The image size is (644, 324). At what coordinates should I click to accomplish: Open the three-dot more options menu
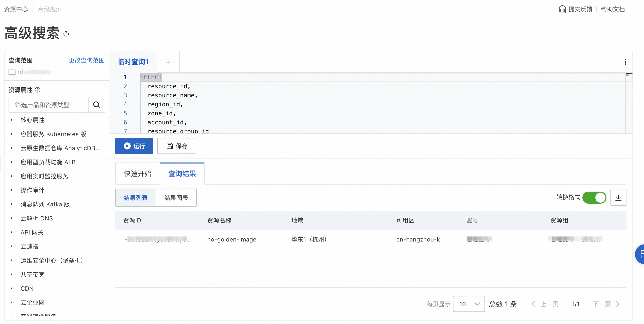tap(625, 62)
